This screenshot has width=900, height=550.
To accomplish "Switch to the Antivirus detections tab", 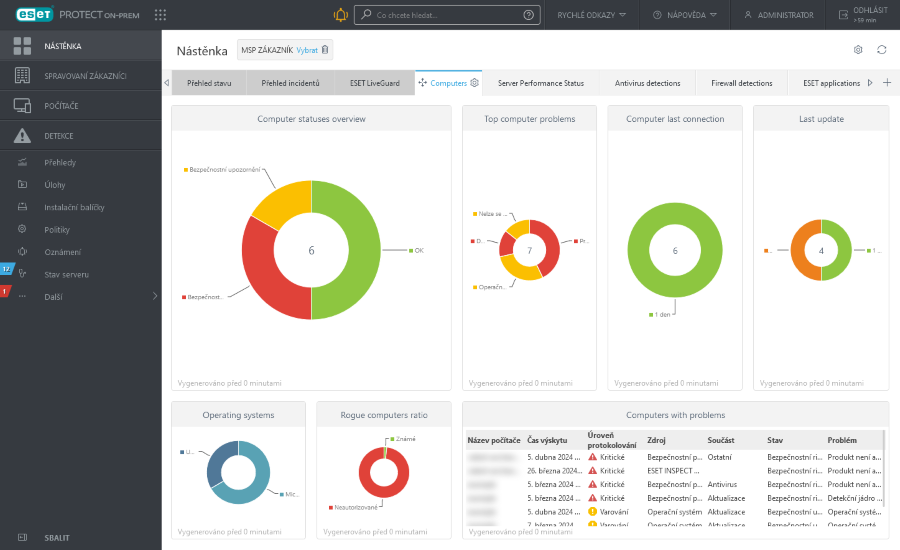I will tap(647, 83).
